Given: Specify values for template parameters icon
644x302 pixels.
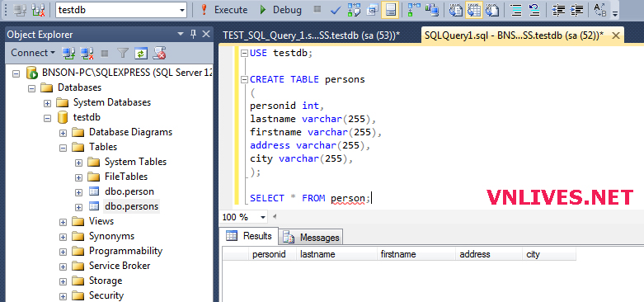Looking at the screenshot, I should pyautogui.click(x=600, y=10).
